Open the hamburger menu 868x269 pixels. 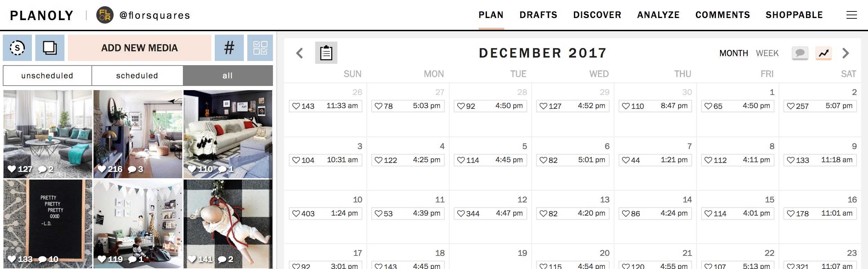(x=851, y=15)
